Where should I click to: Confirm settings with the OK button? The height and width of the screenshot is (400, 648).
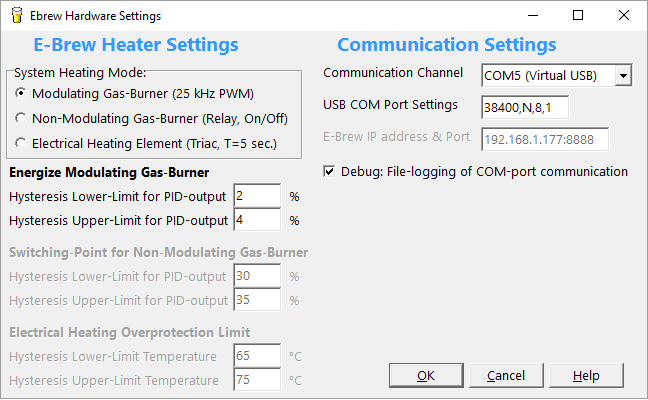pos(426,376)
